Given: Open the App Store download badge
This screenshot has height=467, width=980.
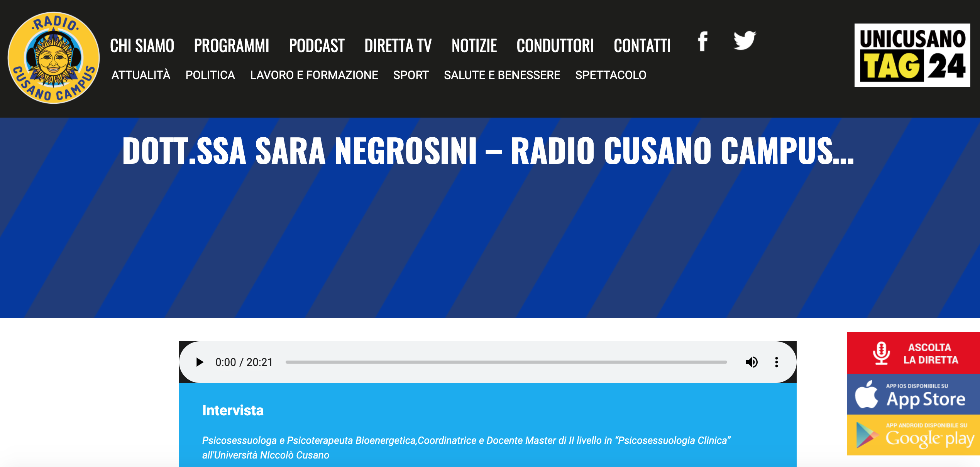Looking at the screenshot, I should pos(913,394).
